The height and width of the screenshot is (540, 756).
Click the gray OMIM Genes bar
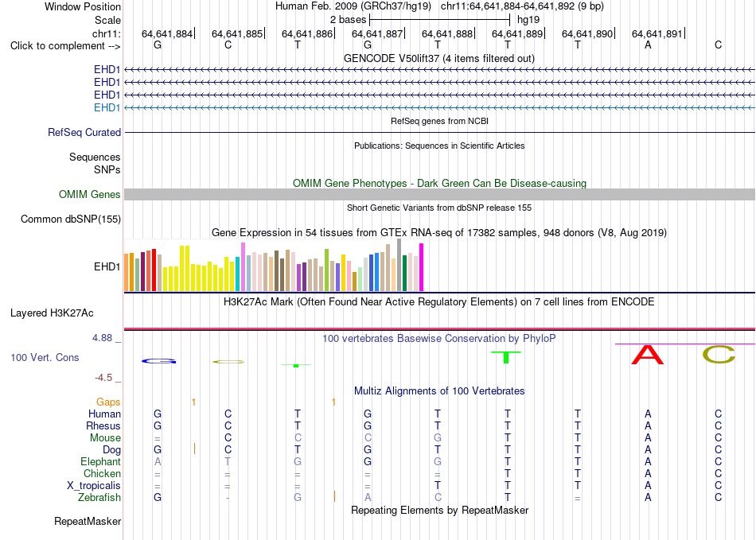(439, 195)
